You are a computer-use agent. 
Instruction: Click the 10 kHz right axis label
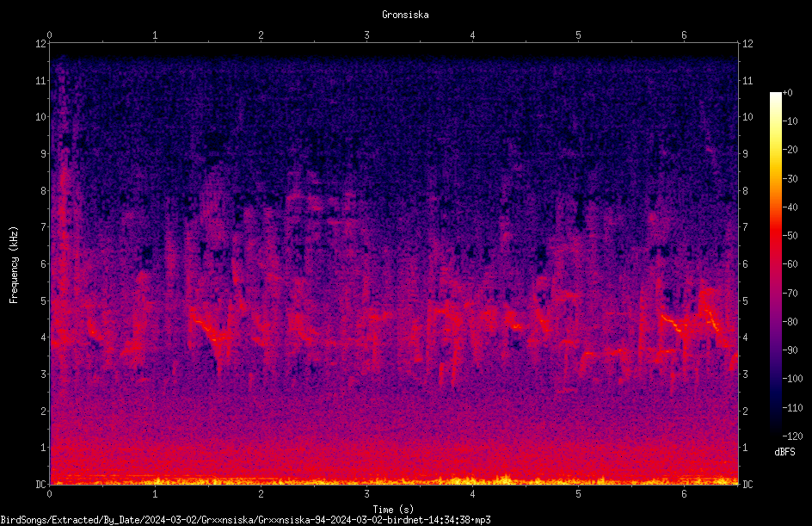point(747,117)
